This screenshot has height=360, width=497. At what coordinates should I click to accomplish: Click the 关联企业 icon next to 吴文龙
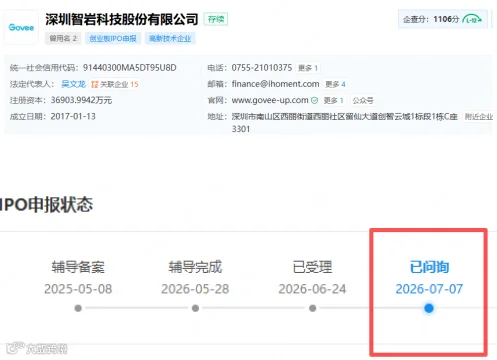pos(95,84)
